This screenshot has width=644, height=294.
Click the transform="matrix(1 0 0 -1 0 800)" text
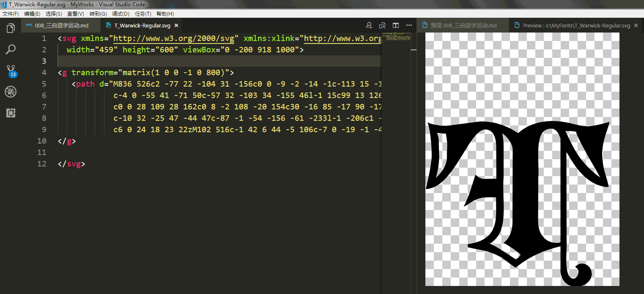[x=151, y=73]
